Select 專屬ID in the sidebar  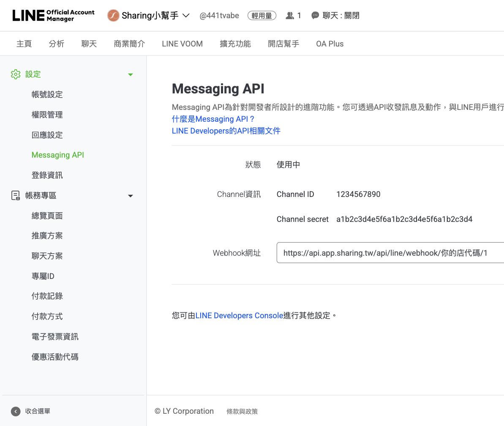[43, 276]
